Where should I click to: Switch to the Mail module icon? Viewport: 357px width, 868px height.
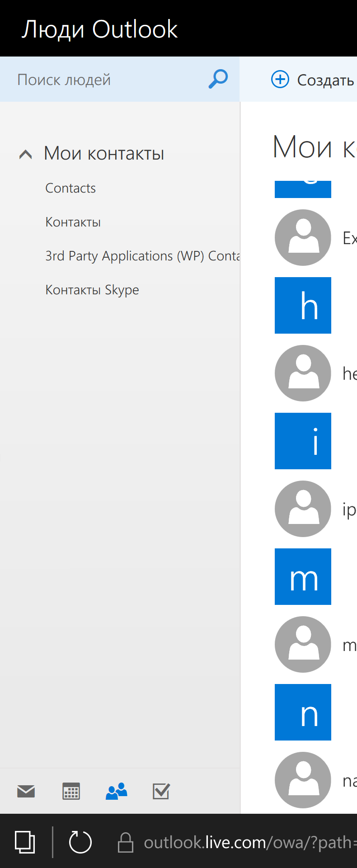(x=26, y=791)
